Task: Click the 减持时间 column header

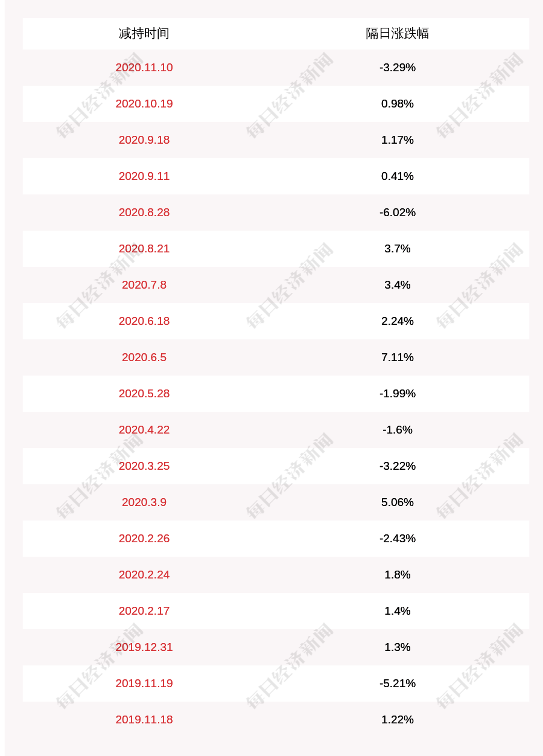Action: 144,33
